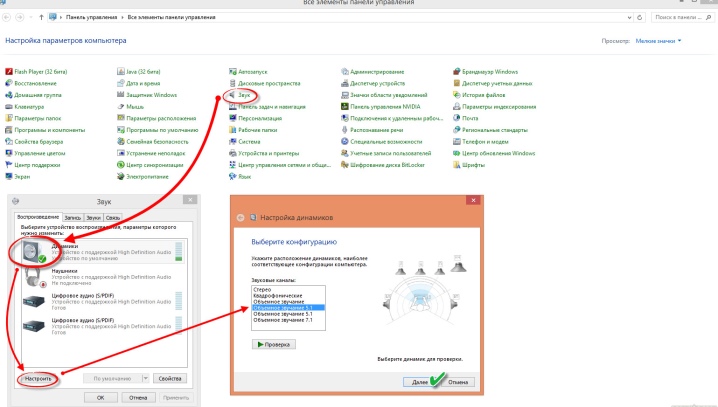
Task: Open Автозапуск icon
Action: point(233,71)
